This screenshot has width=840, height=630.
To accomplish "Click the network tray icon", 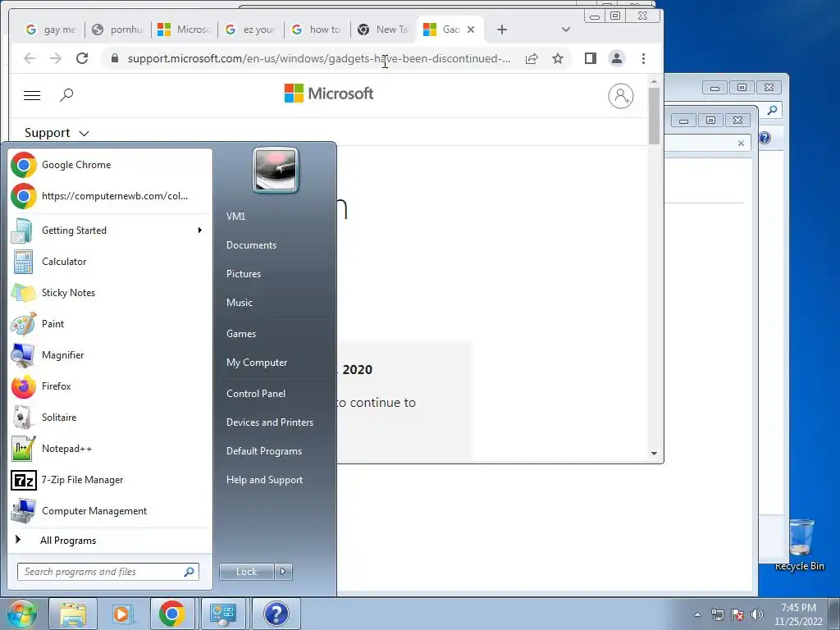I will tap(717, 614).
